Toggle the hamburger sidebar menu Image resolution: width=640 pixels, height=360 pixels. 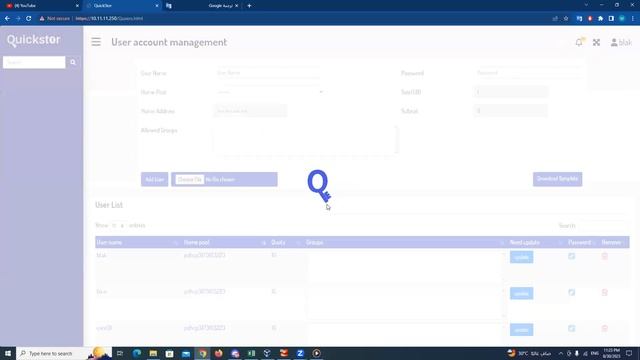(96, 42)
